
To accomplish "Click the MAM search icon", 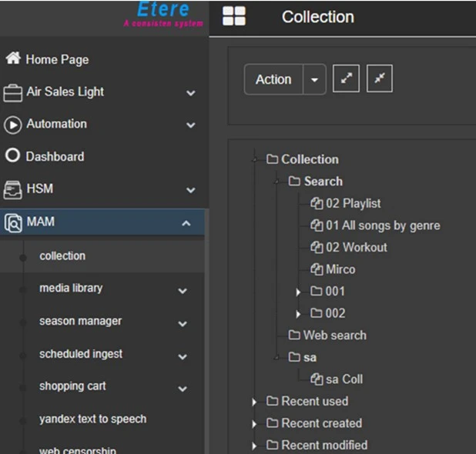I will (12, 222).
